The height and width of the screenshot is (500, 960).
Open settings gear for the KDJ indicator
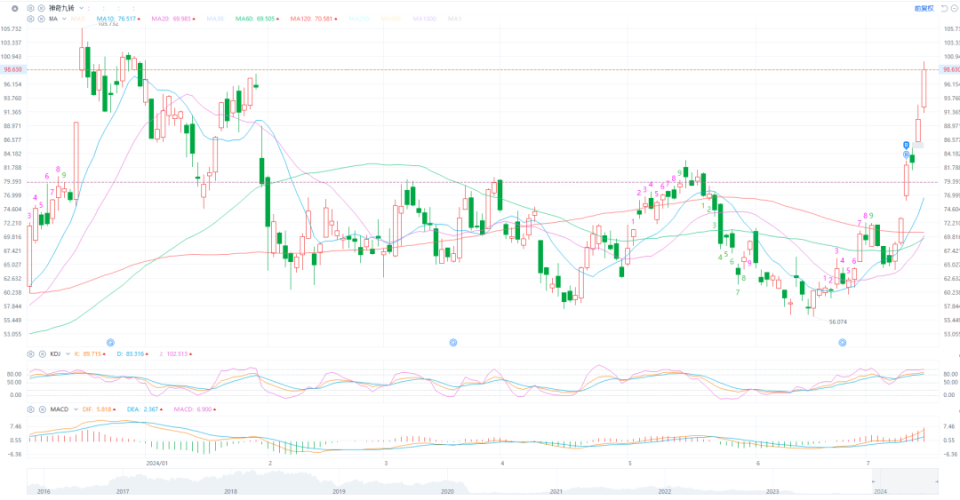tap(31, 354)
